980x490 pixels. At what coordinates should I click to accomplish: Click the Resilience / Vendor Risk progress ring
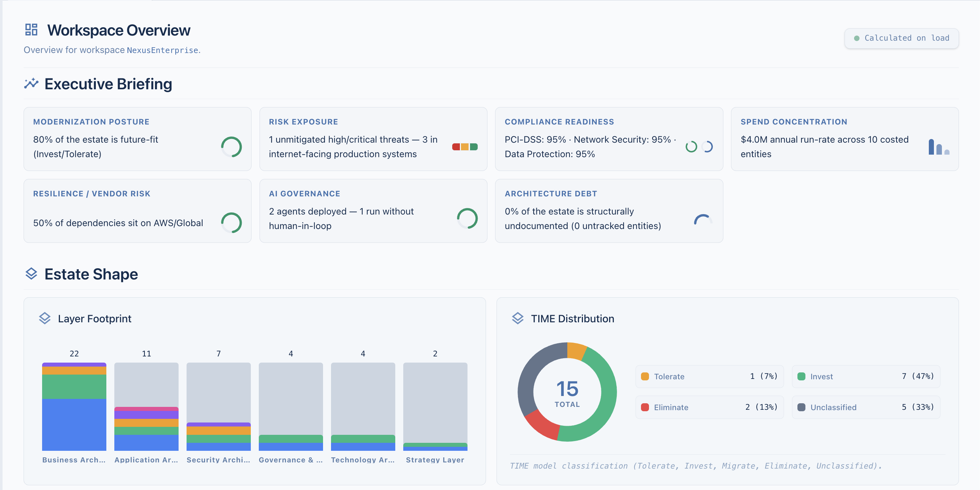click(231, 222)
